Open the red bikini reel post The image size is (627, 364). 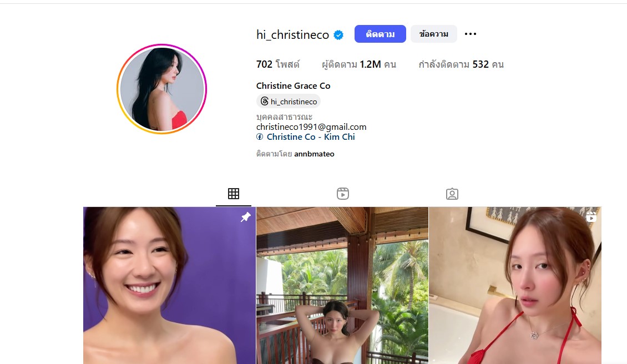coord(515,285)
